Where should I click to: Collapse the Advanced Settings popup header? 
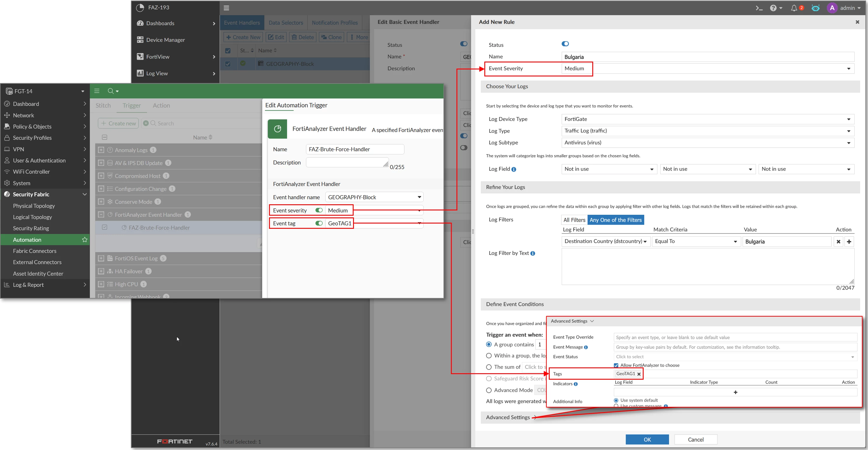(x=572, y=321)
